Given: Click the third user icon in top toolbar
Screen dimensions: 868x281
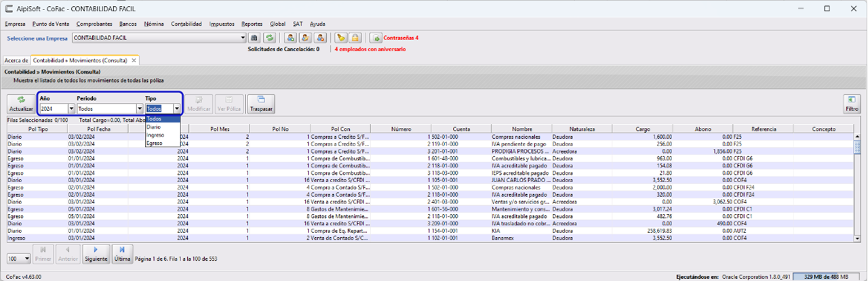Looking at the screenshot, I should [320, 38].
